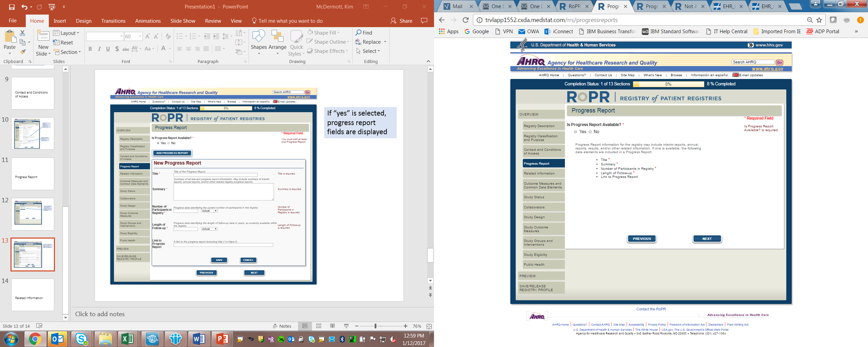Start the slideshow from the beginning via Quick Access icon
Image resolution: width=868 pixels, height=347 pixels.
coord(52,7)
